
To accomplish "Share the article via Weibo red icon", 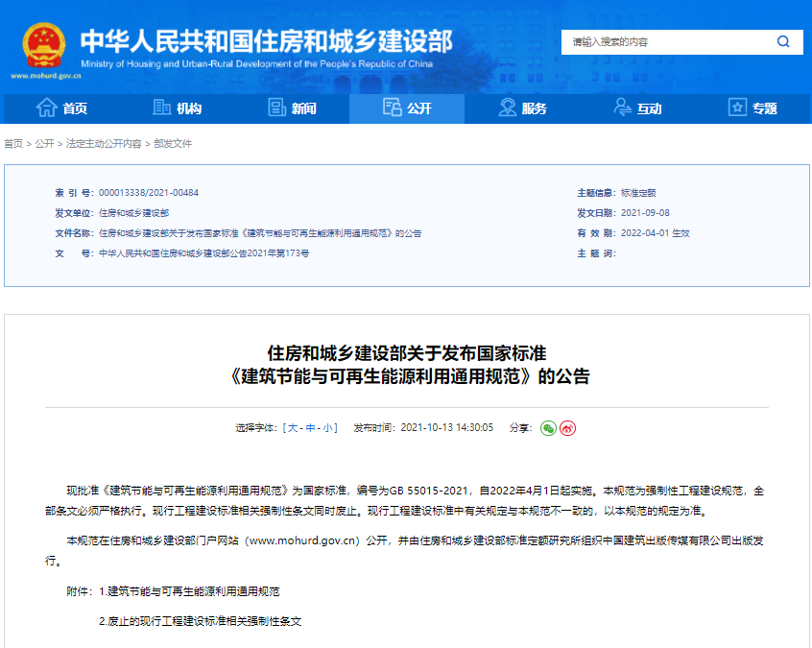I will pos(566,428).
